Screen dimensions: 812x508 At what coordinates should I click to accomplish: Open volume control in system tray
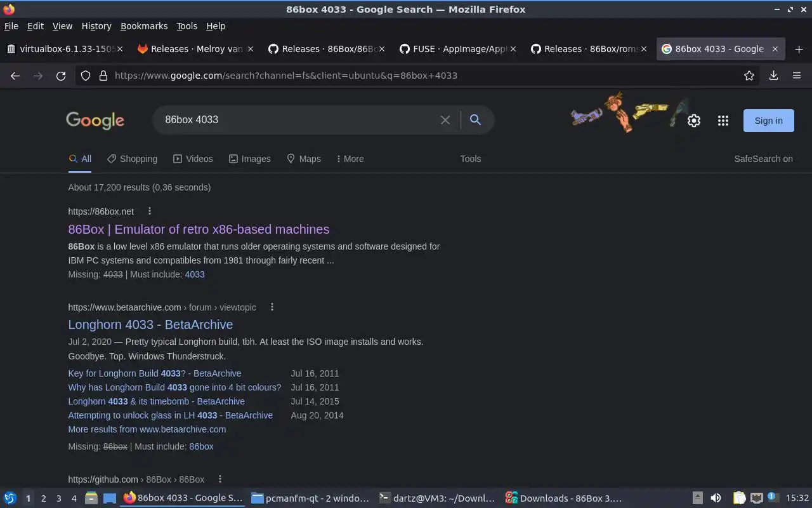pyautogui.click(x=716, y=498)
